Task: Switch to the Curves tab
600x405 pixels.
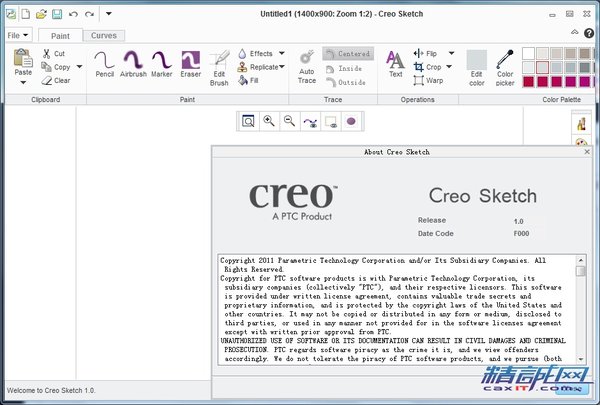Action: (104, 36)
